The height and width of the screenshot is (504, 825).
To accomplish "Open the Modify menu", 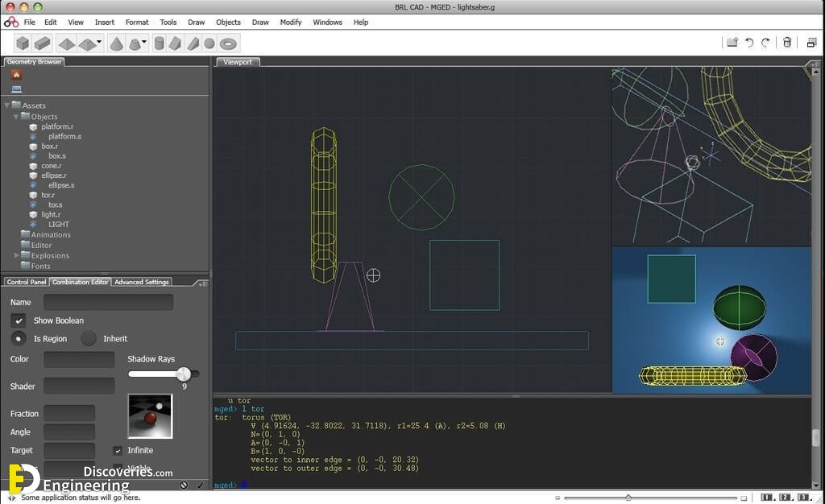I will [x=290, y=22].
